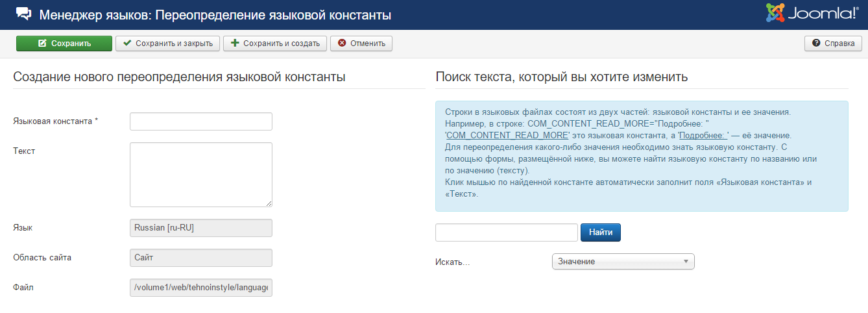This screenshot has height=313, width=868.
Task: Click heading Создание нового переопределения языковой константы
Action: click(179, 77)
